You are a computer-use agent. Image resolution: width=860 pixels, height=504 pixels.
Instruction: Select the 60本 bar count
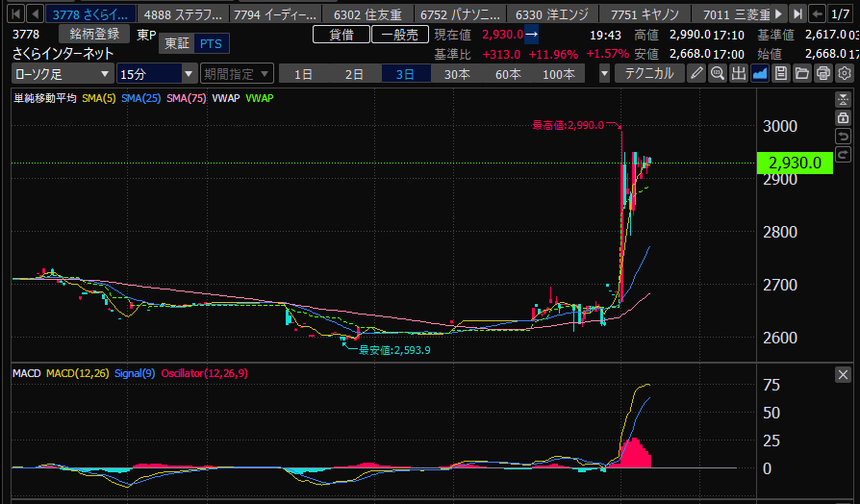click(508, 73)
